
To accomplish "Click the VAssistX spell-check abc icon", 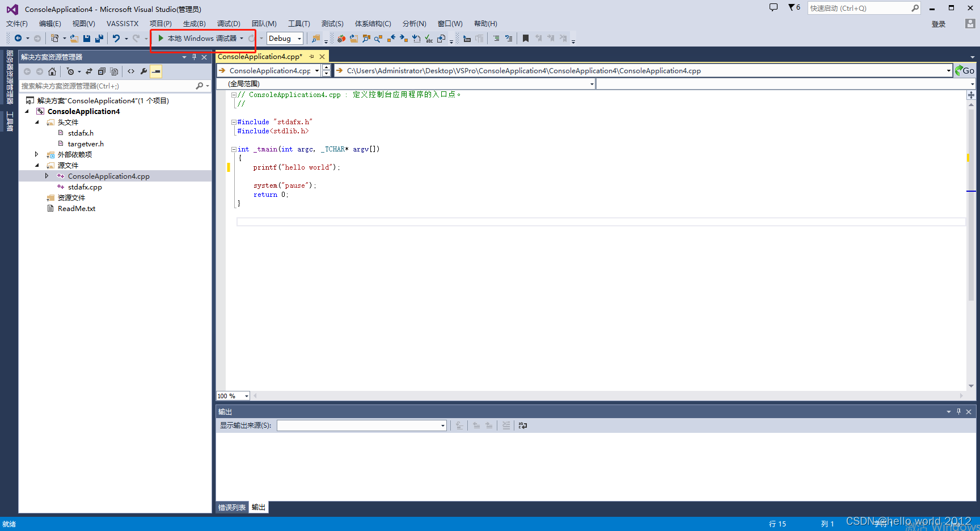I will tap(429, 39).
